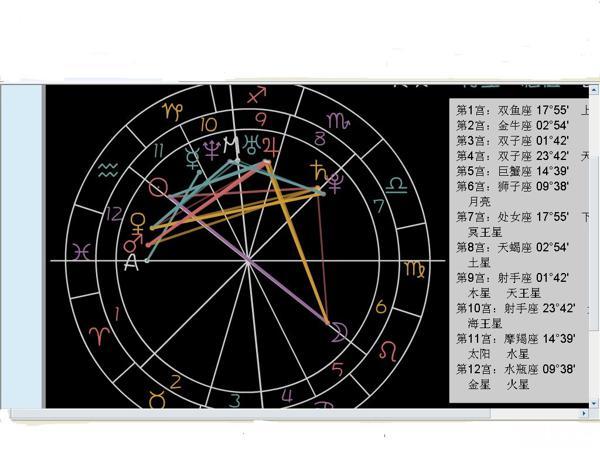Select the Sagittarius arrow sign on the outer ring

[x=256, y=96]
